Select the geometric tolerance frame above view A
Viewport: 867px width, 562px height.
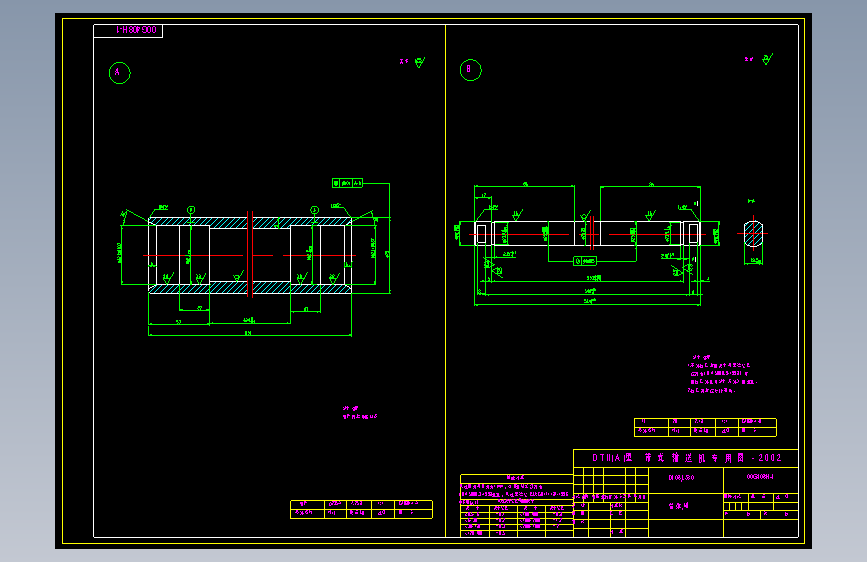[347, 183]
